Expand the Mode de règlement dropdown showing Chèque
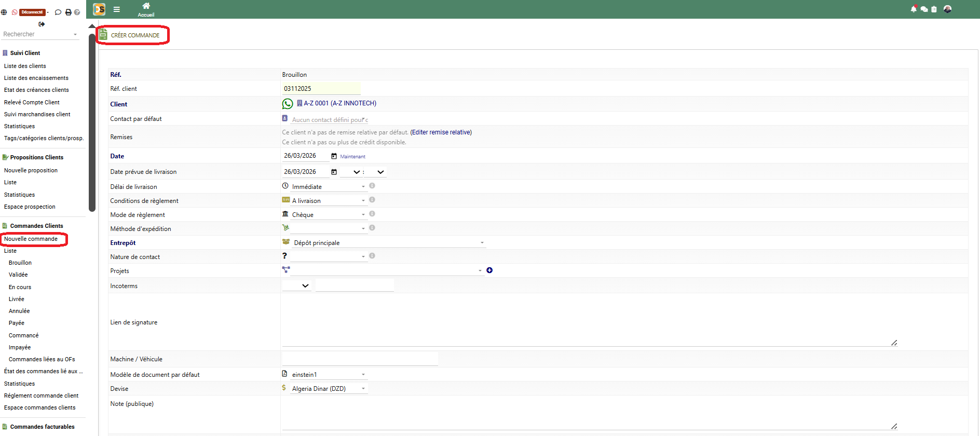This screenshot has width=980, height=436. (328, 215)
